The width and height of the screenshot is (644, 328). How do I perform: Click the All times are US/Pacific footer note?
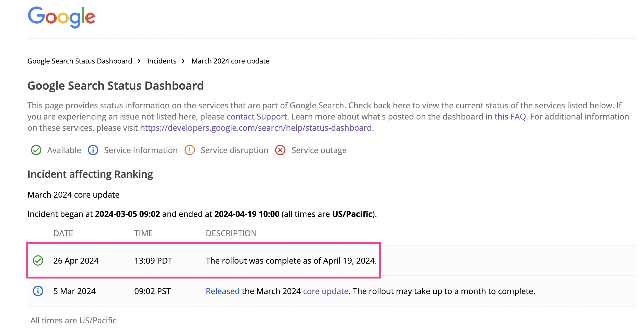click(x=73, y=320)
